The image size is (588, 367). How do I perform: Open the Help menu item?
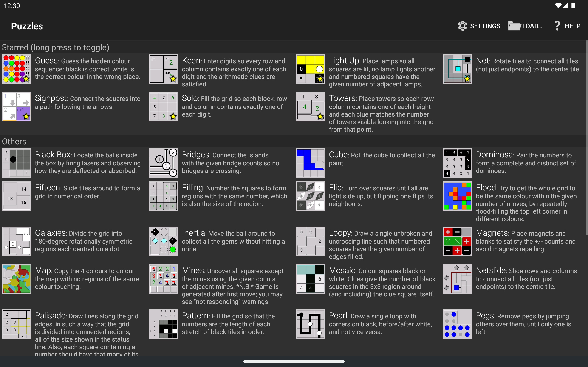[x=567, y=26]
